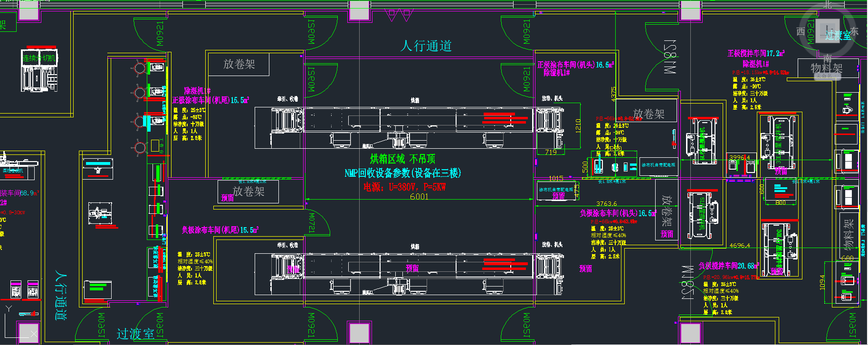Screen dimensions: 868x345
Task: Select the 连续分切机 equipment label
Action: (39, 58)
